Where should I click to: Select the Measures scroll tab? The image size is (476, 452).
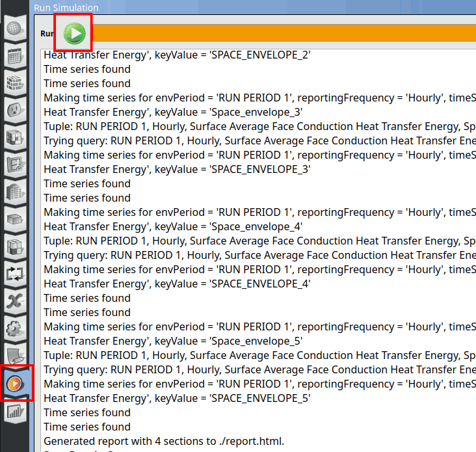tap(14, 356)
